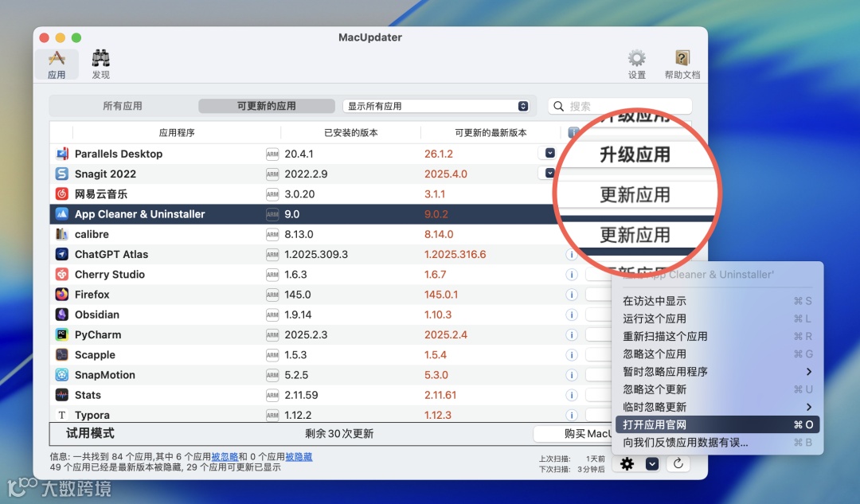
Task: Open the 发现 binoculars toolbar item
Action: click(x=100, y=64)
